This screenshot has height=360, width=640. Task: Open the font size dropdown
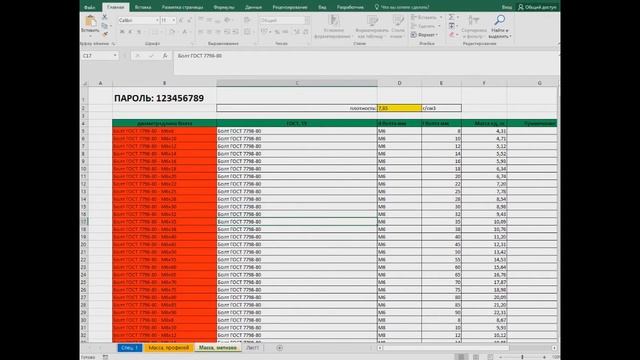pyautogui.click(x=174, y=20)
